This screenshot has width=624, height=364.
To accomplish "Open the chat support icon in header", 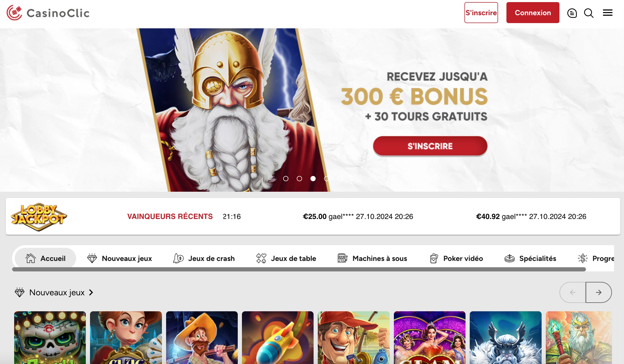I will [x=572, y=13].
